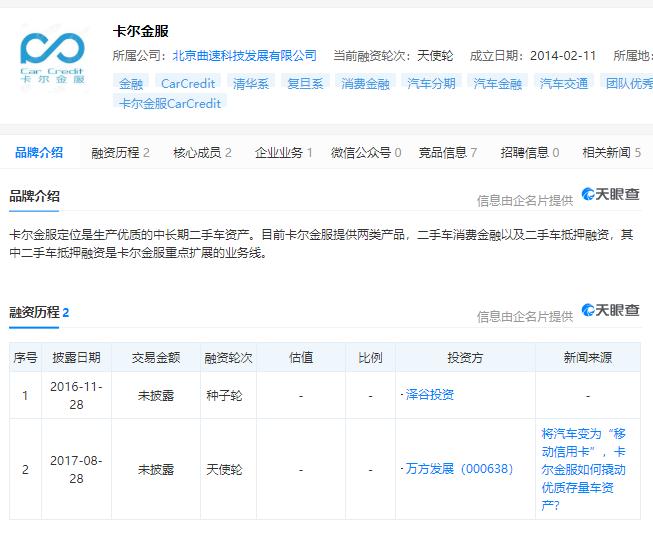This screenshot has width=653, height=544.
Task: Click the 投资方 column header
Action: [465, 357]
